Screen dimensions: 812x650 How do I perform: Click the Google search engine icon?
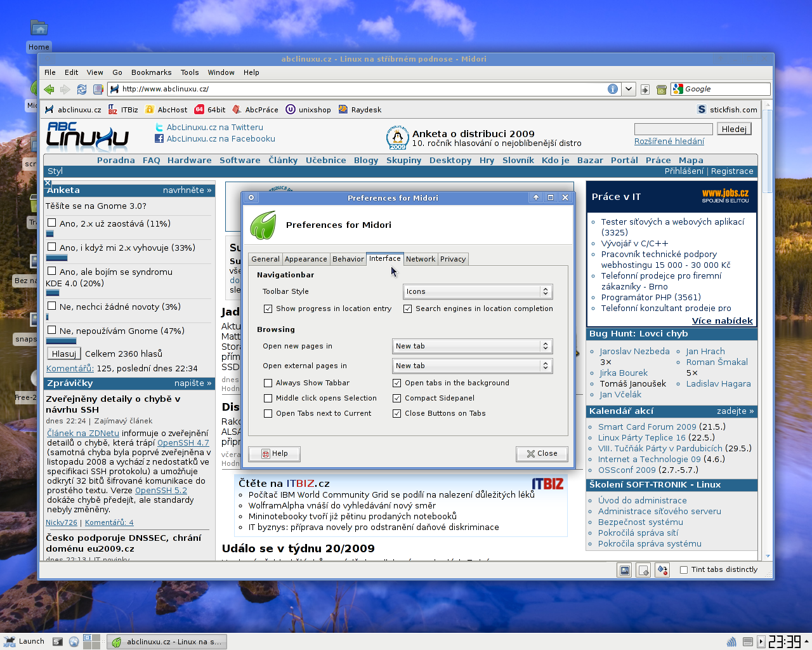click(678, 89)
